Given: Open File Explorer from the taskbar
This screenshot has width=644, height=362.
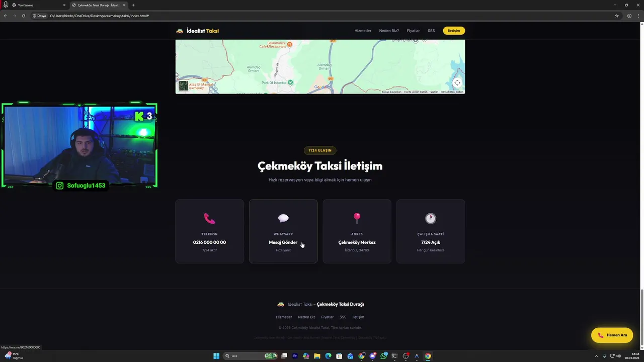Looking at the screenshot, I should (x=317, y=356).
